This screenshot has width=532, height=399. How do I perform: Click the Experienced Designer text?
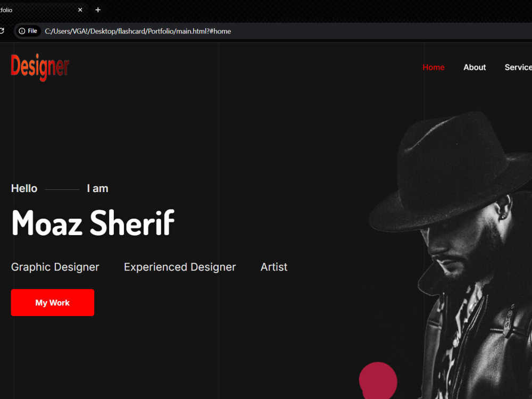[180, 267]
